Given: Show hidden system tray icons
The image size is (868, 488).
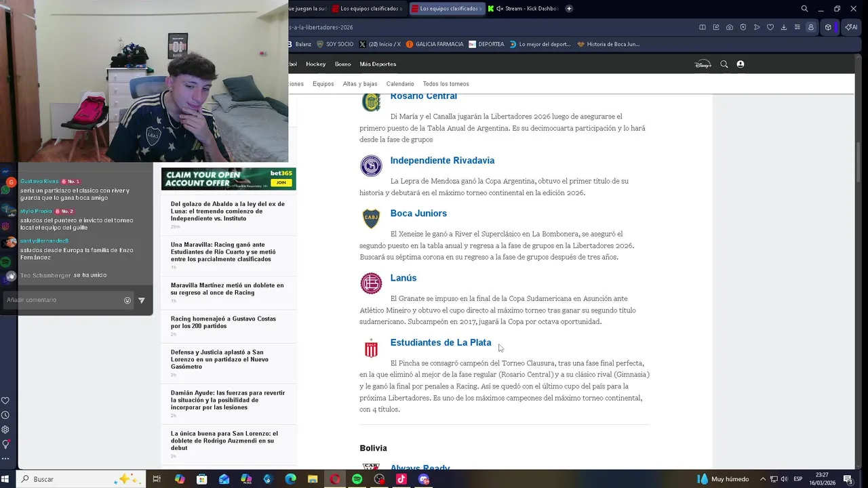Looking at the screenshot, I should [x=763, y=479].
